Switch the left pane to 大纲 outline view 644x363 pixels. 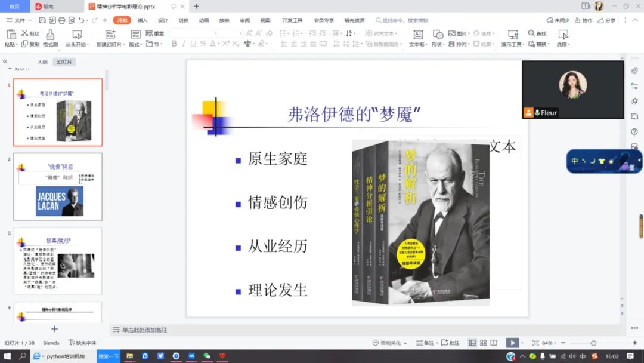[42, 62]
